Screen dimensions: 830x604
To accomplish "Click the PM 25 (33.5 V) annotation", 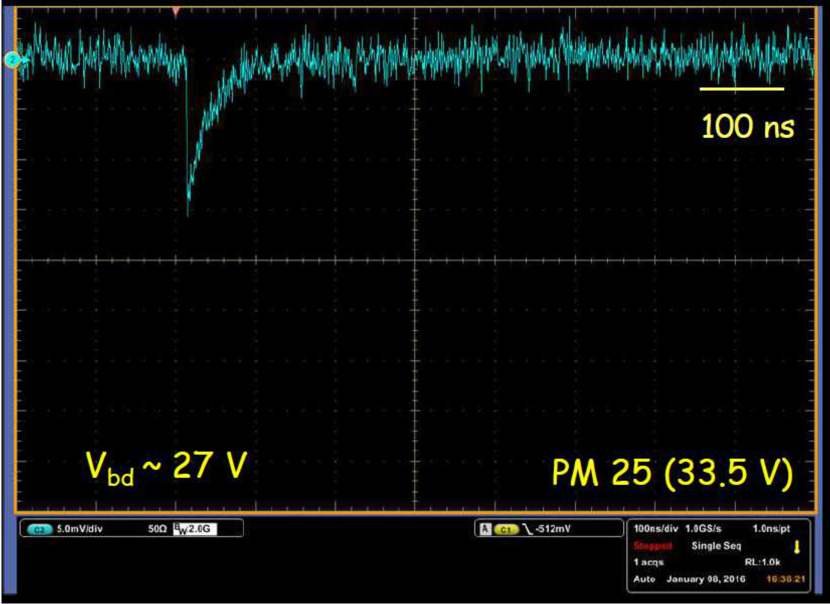I will pyautogui.click(x=672, y=472).
